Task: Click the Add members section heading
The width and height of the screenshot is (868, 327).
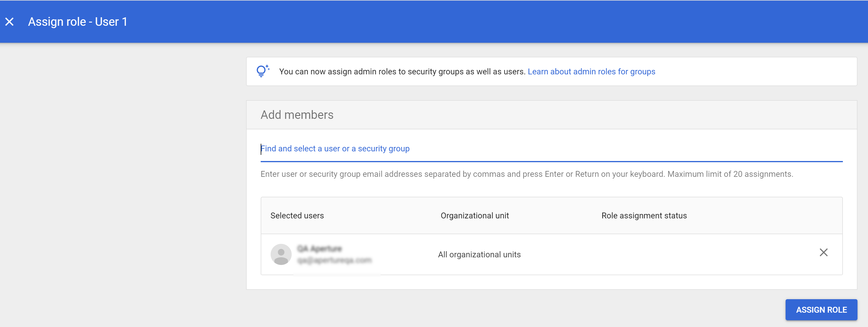Action: [297, 115]
